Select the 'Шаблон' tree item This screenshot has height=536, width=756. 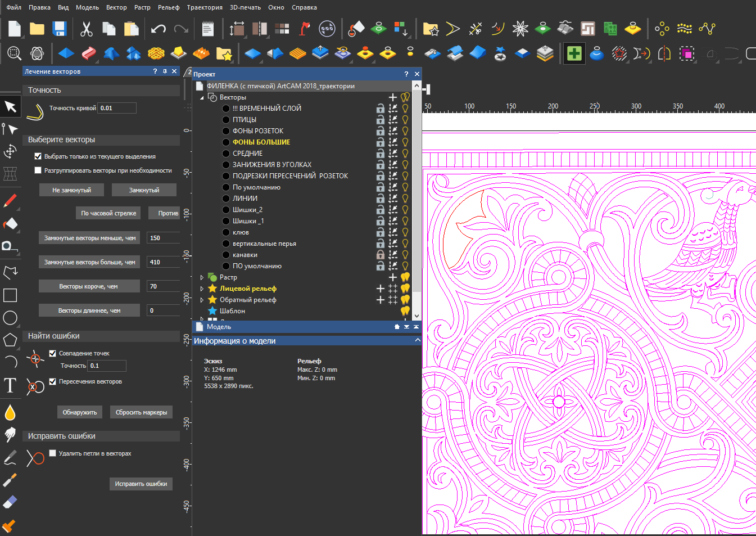click(x=232, y=311)
